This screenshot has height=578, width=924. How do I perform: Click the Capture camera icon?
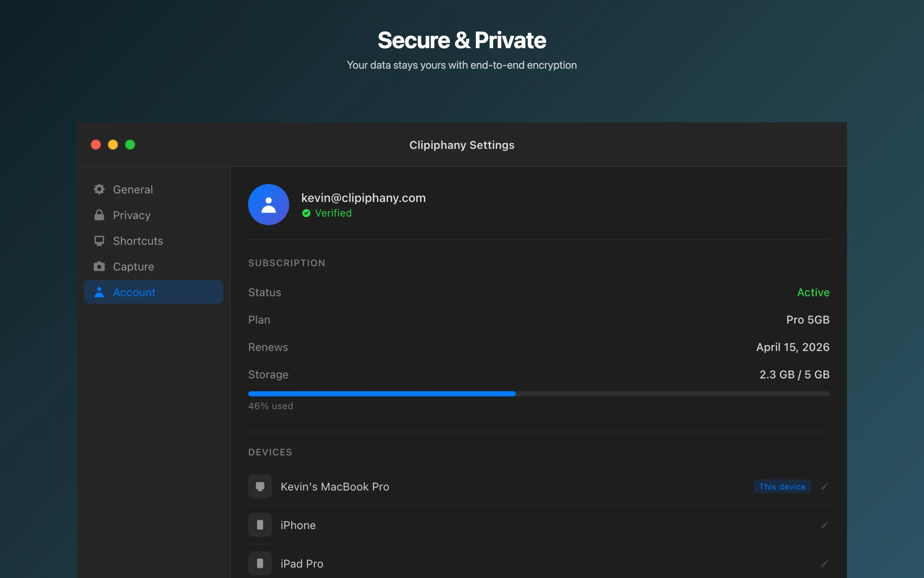(99, 266)
